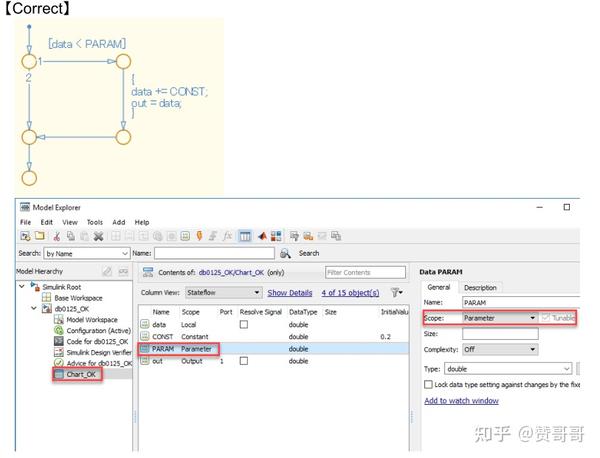Open the Simulink Library Browser icon
600x458 pixels.
pyautogui.click(x=276, y=236)
